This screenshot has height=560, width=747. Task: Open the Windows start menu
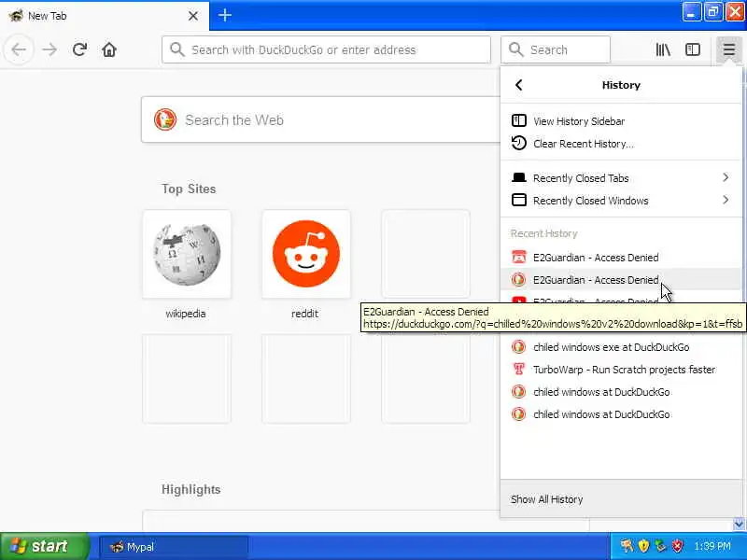tap(44, 546)
